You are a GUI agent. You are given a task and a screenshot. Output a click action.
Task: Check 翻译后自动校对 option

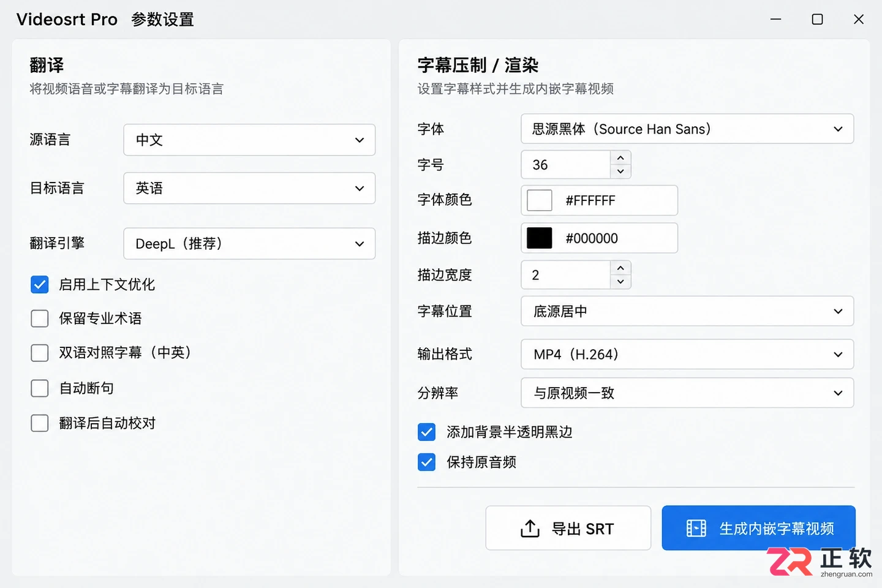tap(40, 423)
